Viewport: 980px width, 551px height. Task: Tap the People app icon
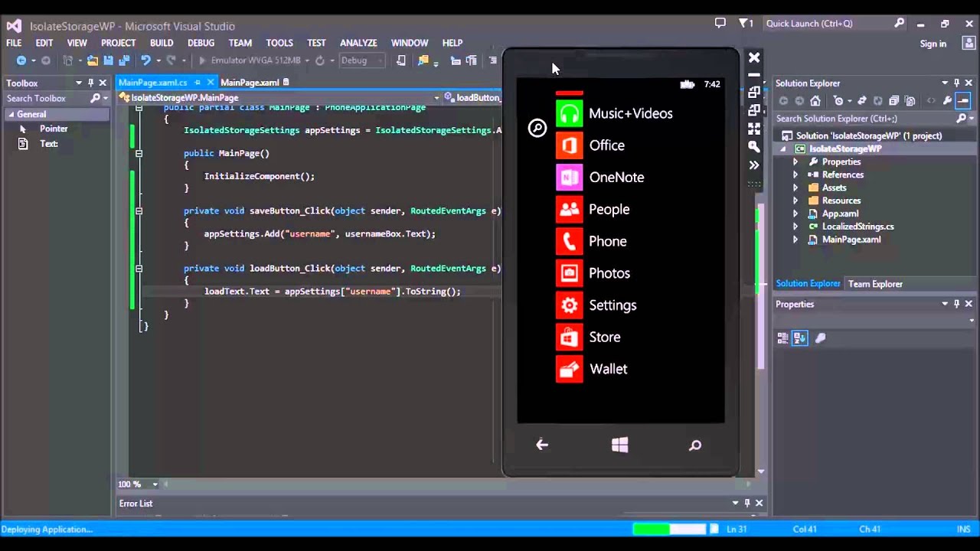tap(569, 210)
